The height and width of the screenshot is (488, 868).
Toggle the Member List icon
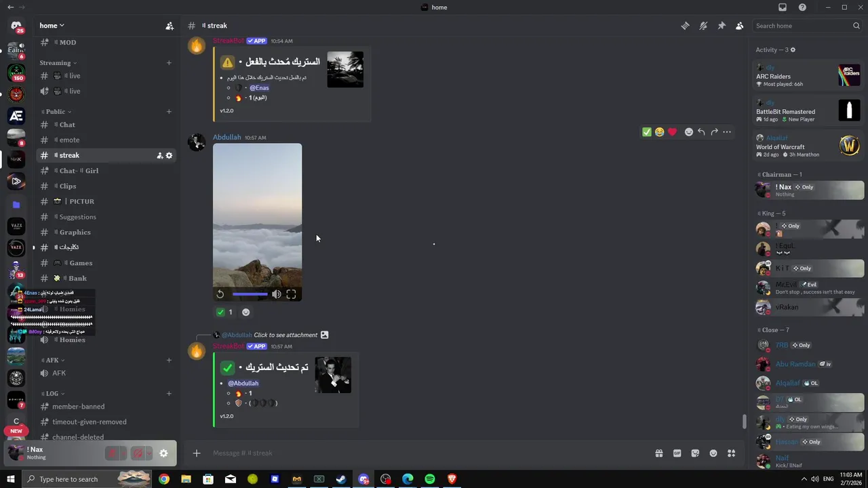click(x=740, y=26)
